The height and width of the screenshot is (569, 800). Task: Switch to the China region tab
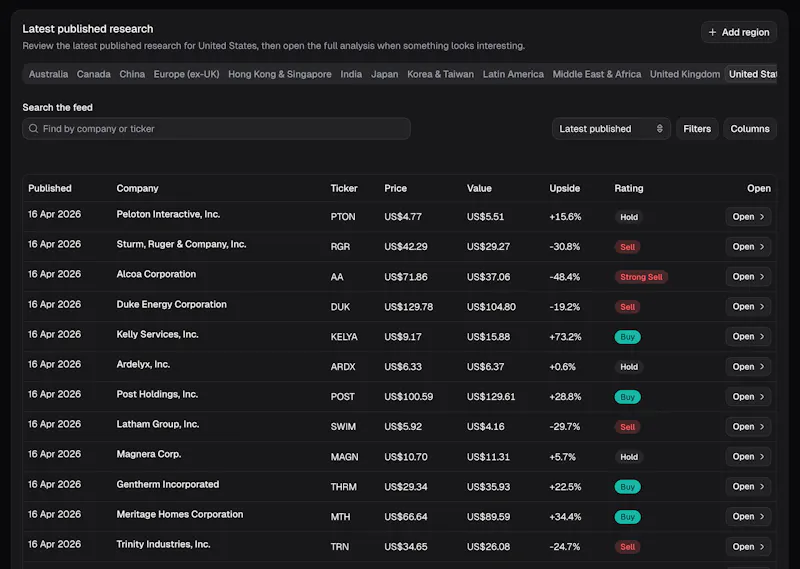(x=132, y=74)
